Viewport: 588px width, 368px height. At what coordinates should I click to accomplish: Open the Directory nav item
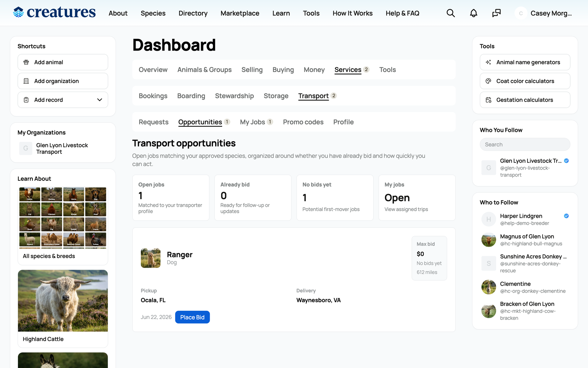193,13
